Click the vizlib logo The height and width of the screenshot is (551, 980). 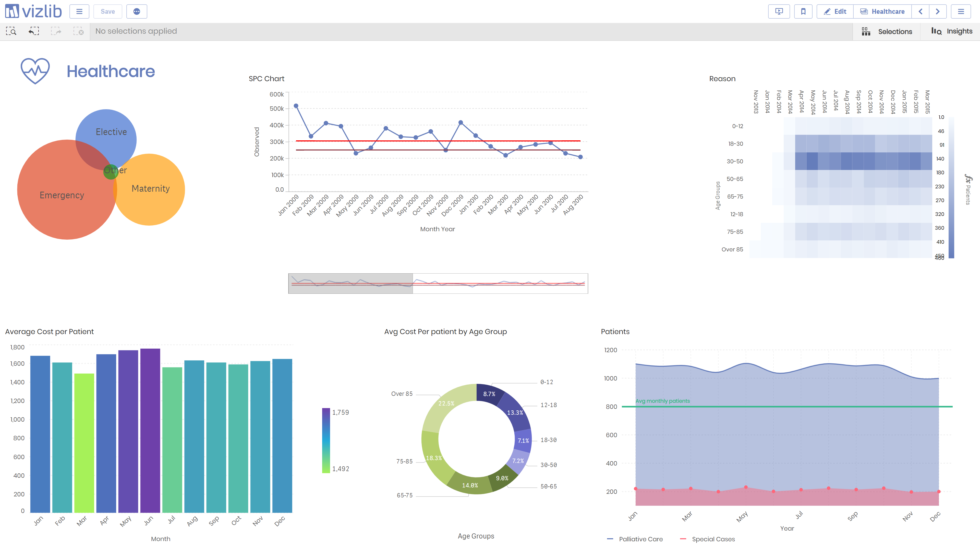coord(33,11)
